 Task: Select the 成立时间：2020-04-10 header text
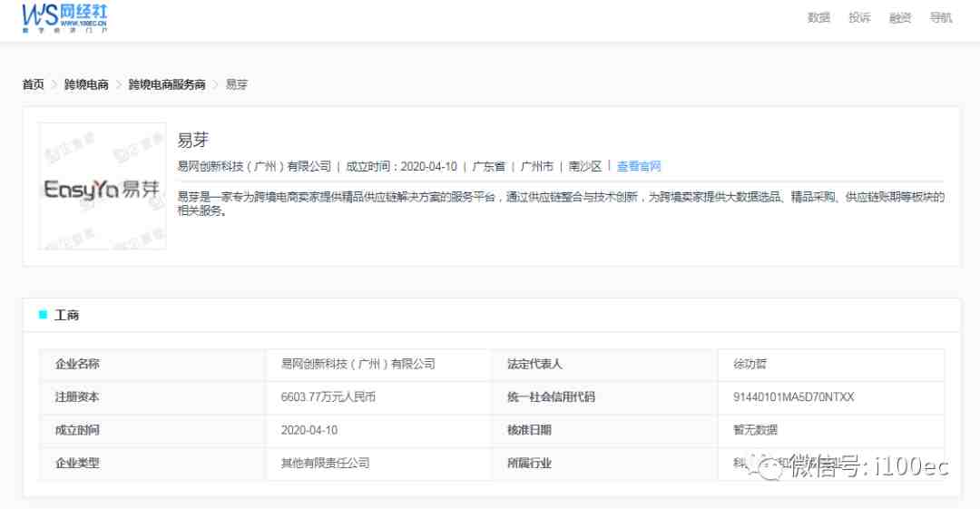point(401,166)
